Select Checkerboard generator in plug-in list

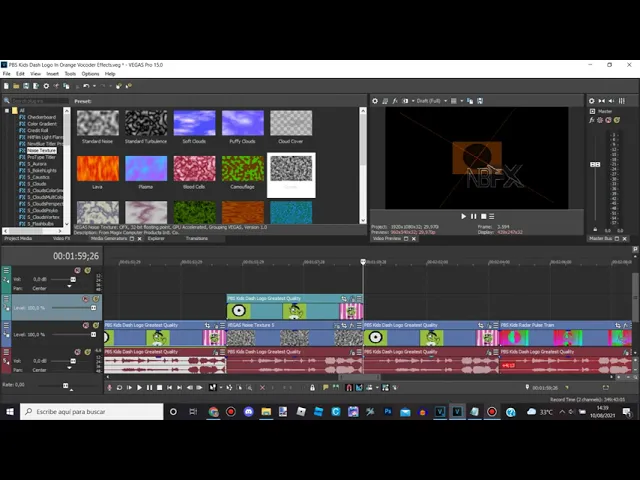(42, 117)
